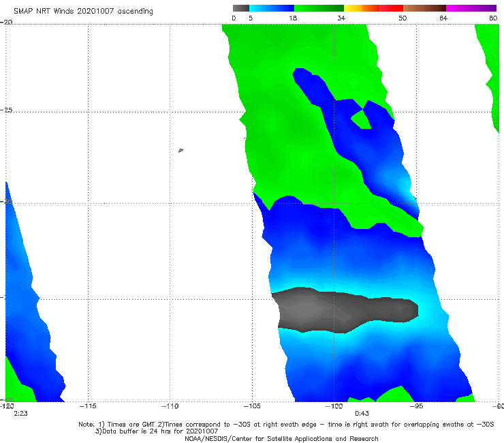
Task: Click the magenta 64-80 segment of the color bar
Action: tap(471, 8)
